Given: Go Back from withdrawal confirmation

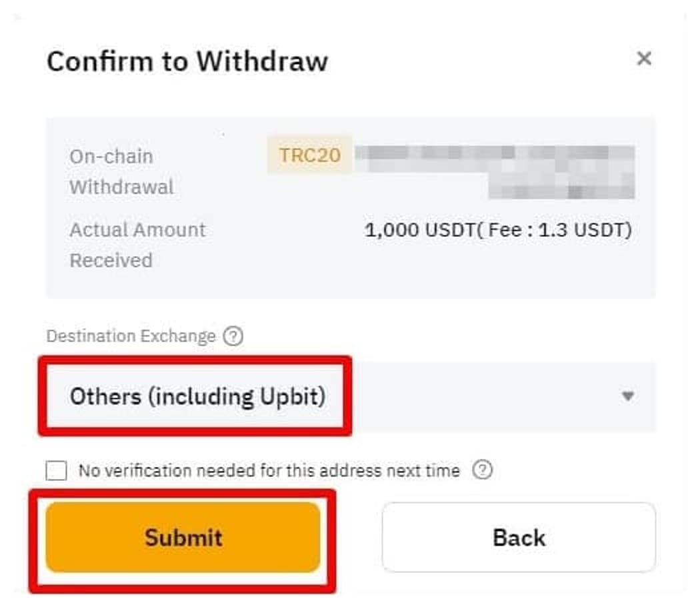Looking at the screenshot, I should point(519,538).
